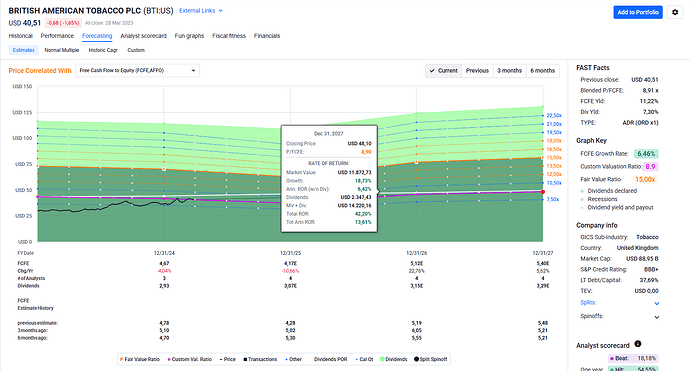Toggle Recessions in Graph Key

(x=599, y=199)
